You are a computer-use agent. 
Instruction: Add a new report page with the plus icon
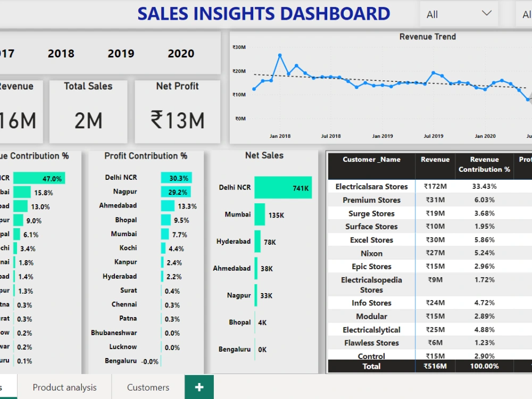tap(199, 387)
